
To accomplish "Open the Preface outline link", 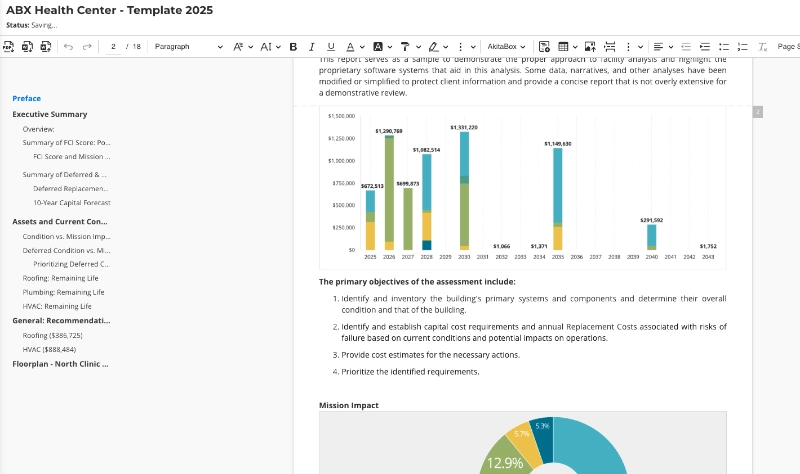I will [x=27, y=98].
